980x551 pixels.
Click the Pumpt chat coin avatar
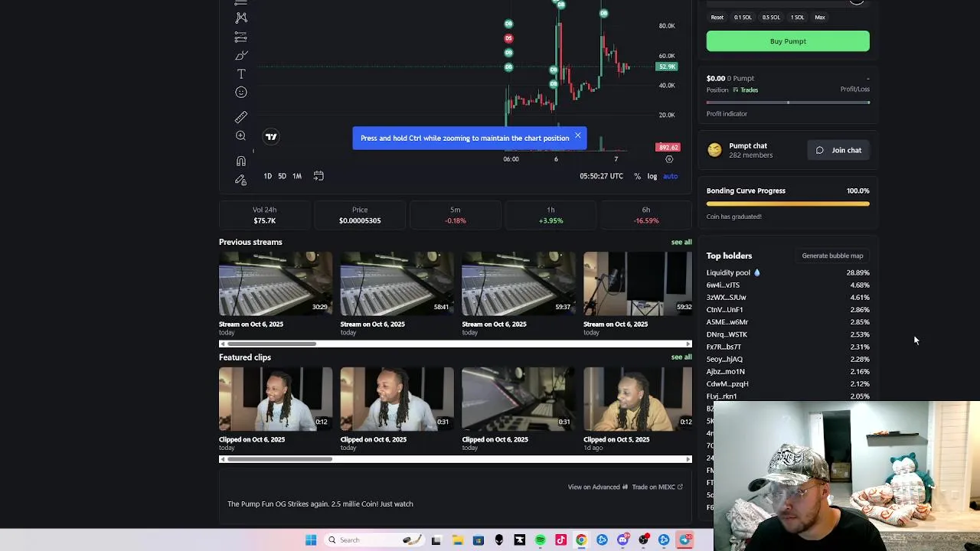[x=714, y=150]
